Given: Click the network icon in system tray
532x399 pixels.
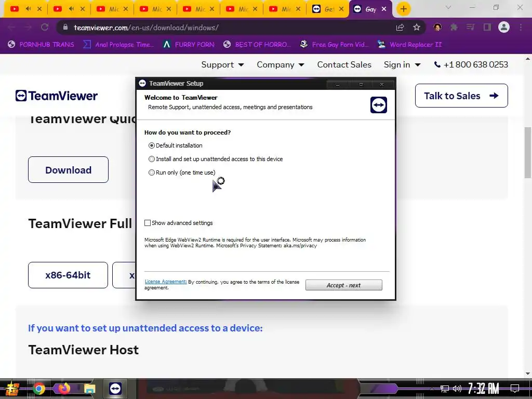Looking at the screenshot, I should (x=444, y=389).
